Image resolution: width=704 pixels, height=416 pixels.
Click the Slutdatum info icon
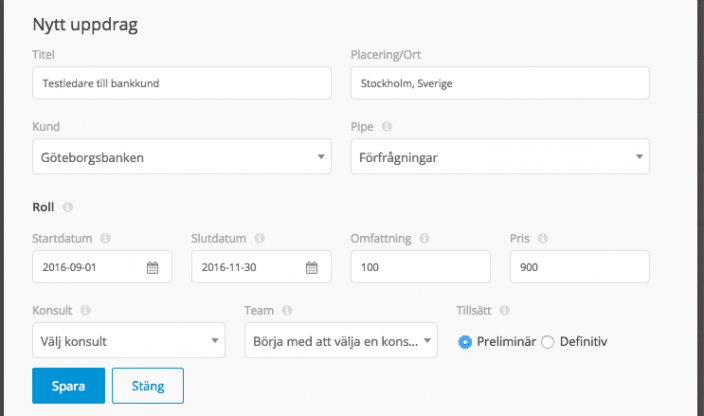pyautogui.click(x=260, y=239)
